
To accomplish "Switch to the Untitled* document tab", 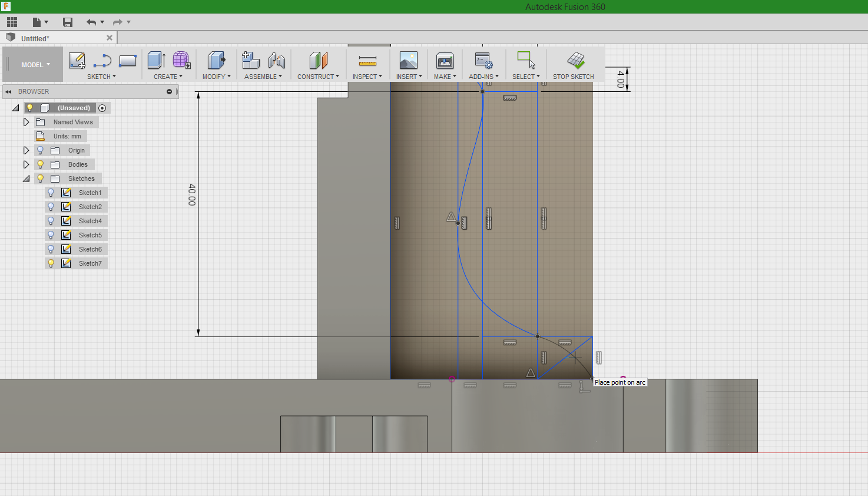I will [x=35, y=38].
